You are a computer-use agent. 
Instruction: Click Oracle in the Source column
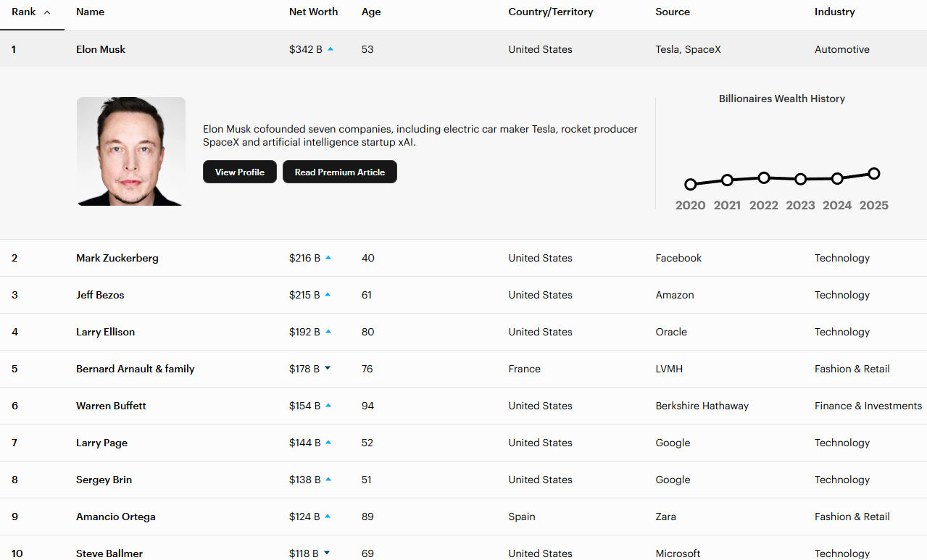pyautogui.click(x=671, y=332)
